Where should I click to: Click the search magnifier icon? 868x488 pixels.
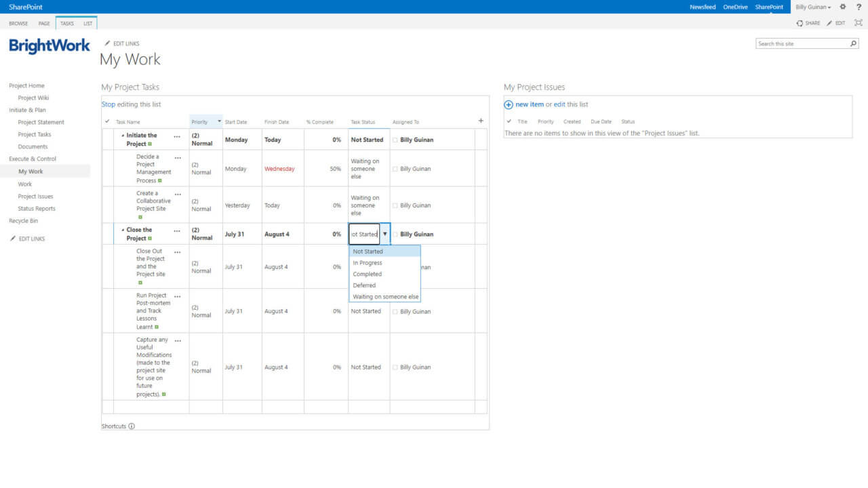click(x=852, y=43)
